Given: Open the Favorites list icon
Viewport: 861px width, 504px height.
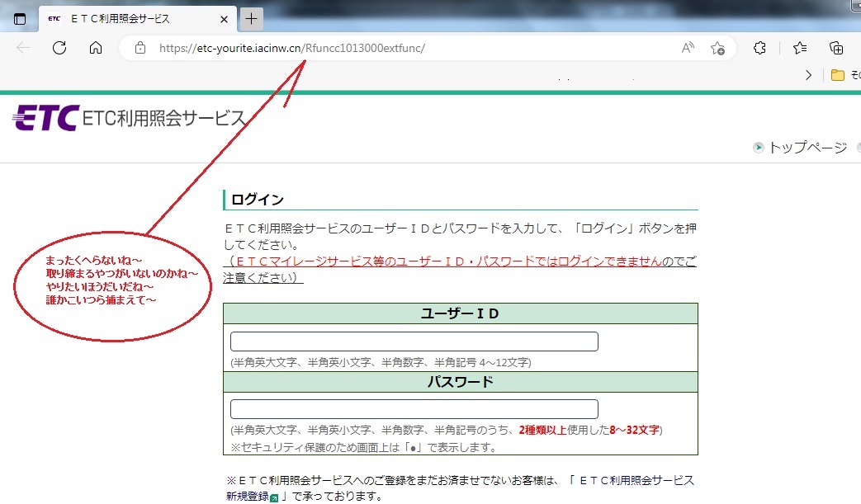Looking at the screenshot, I should click(x=799, y=48).
